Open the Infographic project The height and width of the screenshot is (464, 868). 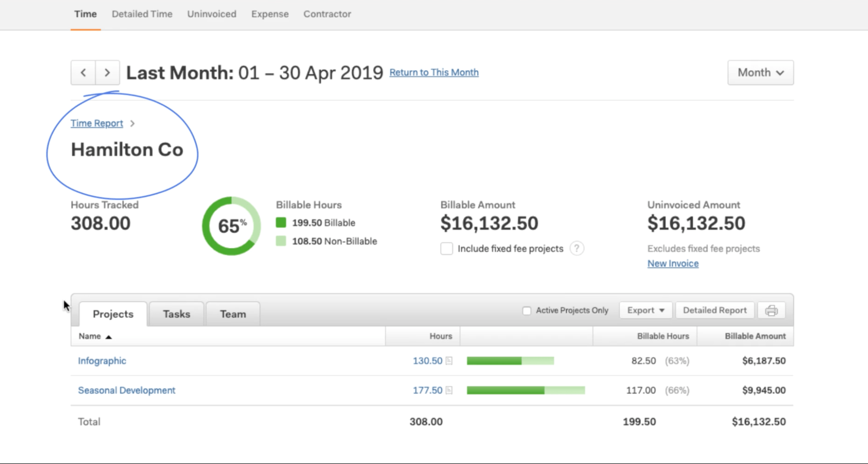102,361
